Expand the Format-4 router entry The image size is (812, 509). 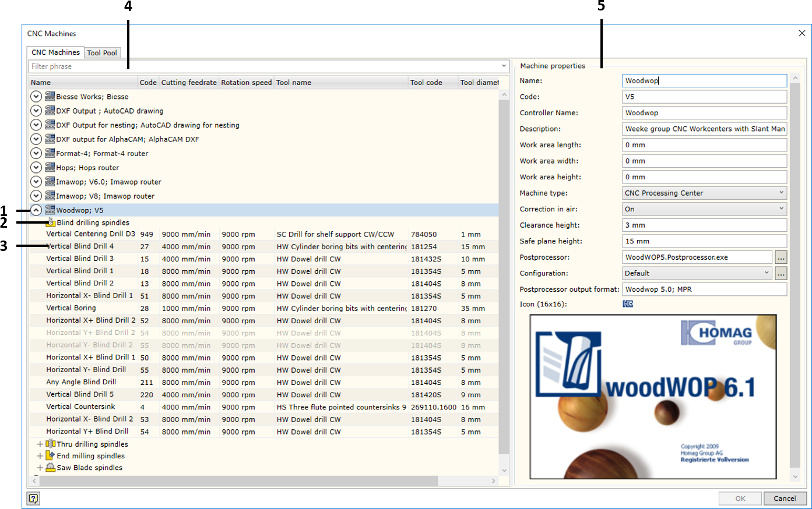36,153
